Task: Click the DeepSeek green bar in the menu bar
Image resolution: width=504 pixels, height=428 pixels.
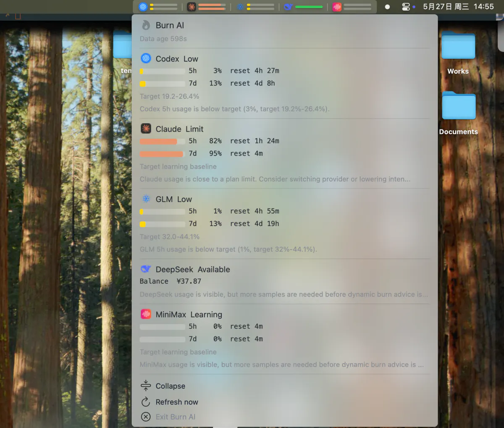Action: pyautogui.click(x=309, y=7)
